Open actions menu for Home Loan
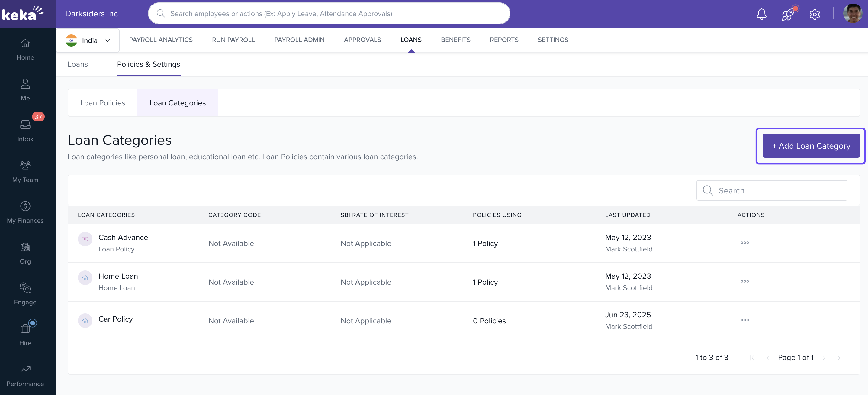 [x=744, y=281]
